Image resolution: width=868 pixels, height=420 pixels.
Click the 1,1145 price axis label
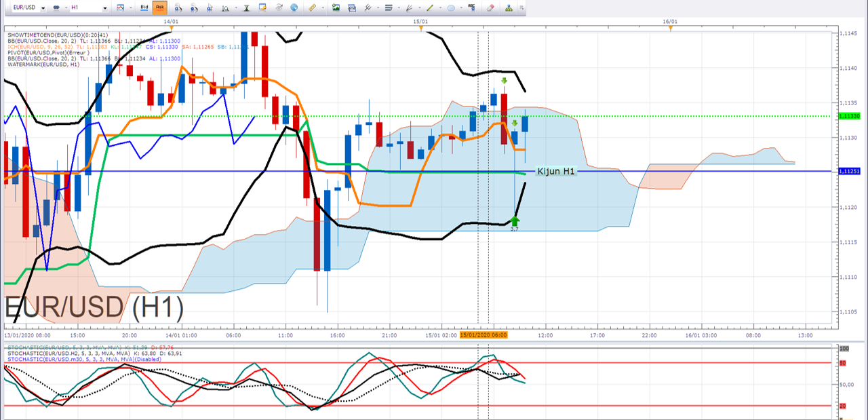[x=849, y=33]
